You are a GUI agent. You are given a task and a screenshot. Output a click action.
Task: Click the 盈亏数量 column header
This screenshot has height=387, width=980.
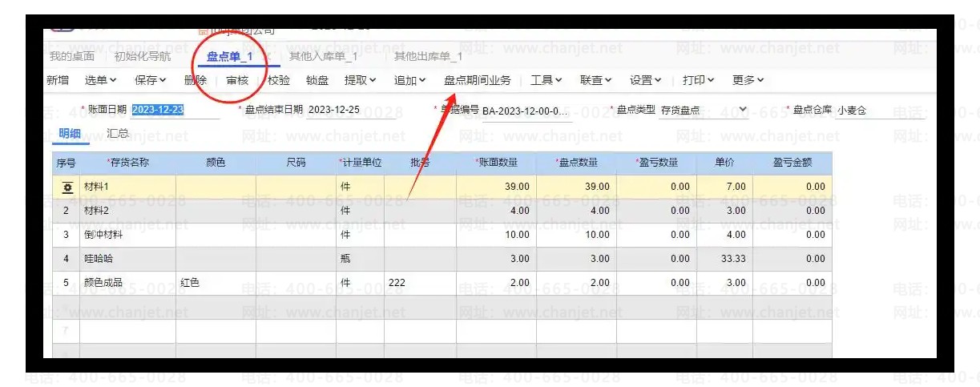click(x=656, y=163)
